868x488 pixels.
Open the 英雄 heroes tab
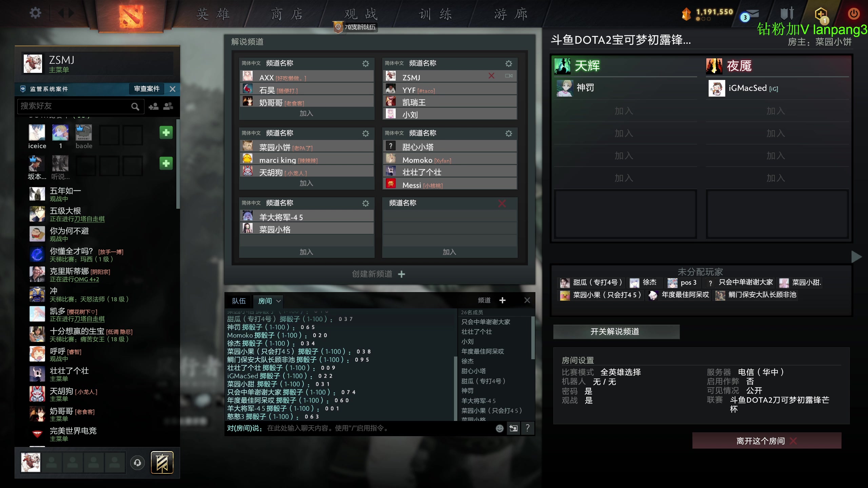click(x=213, y=14)
